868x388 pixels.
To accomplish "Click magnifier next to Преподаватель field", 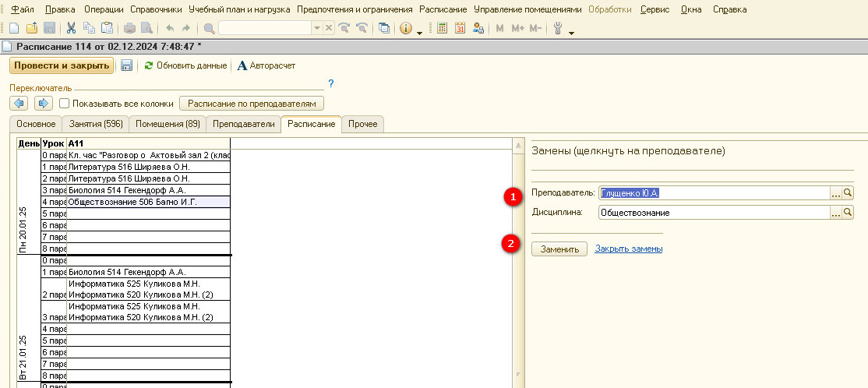I will coord(848,192).
